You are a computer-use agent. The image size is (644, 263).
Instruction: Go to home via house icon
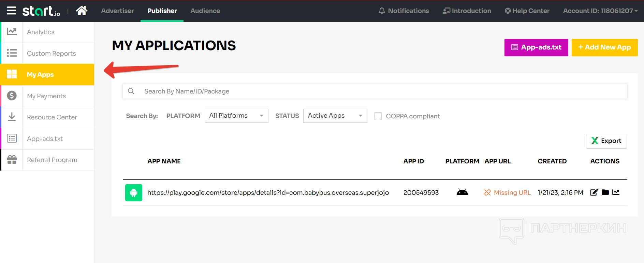[x=82, y=11]
